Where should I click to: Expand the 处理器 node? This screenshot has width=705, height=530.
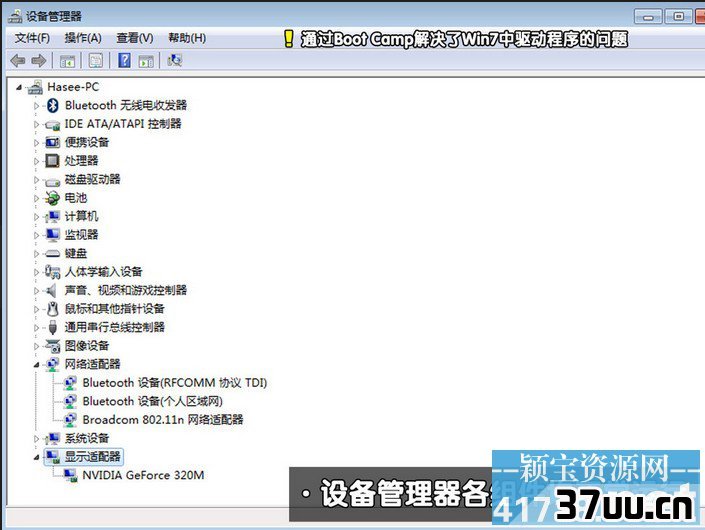tap(37, 161)
